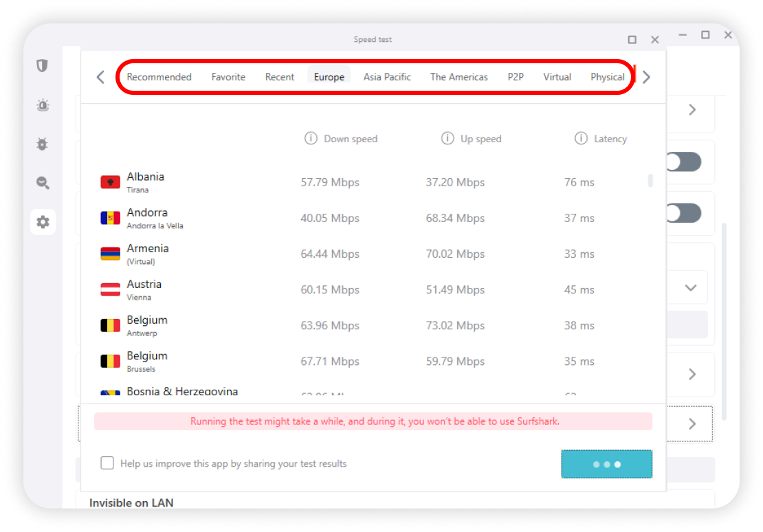Check the share test results checkbox
This screenshot has width=763, height=532.
coord(107,463)
